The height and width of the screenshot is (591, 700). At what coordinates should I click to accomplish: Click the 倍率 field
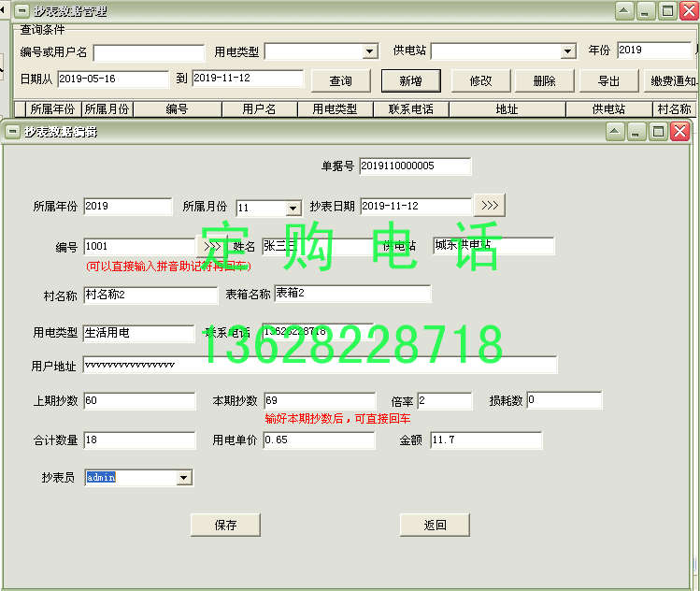tap(445, 400)
